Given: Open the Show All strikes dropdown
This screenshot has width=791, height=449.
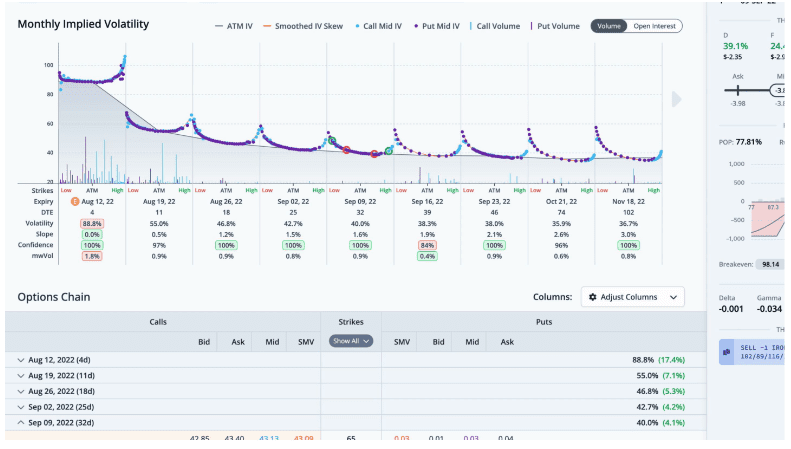Looking at the screenshot, I should click(x=351, y=341).
